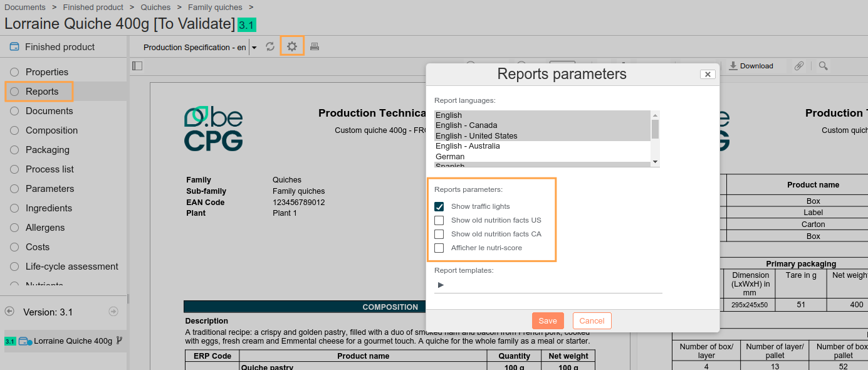
Task: Click Finished product panel header
Action: tap(63, 47)
